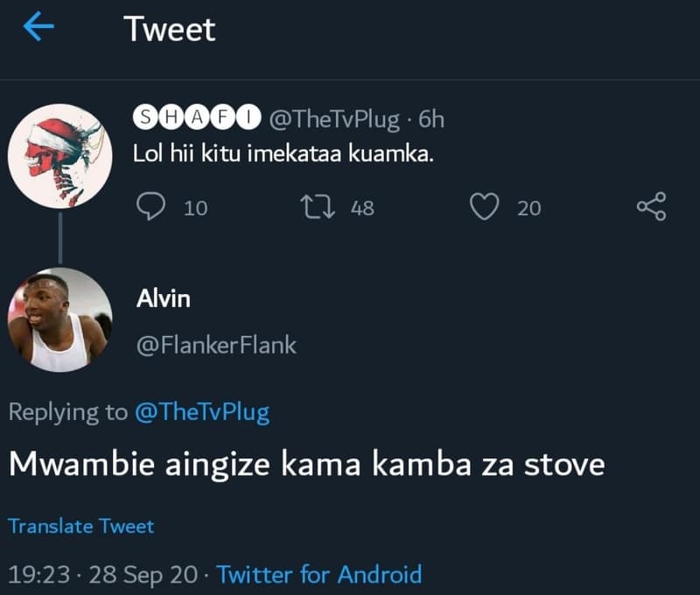Open @TheTvPlug handle from the tweet header
Screen dimensions: 700x595
click(338, 119)
